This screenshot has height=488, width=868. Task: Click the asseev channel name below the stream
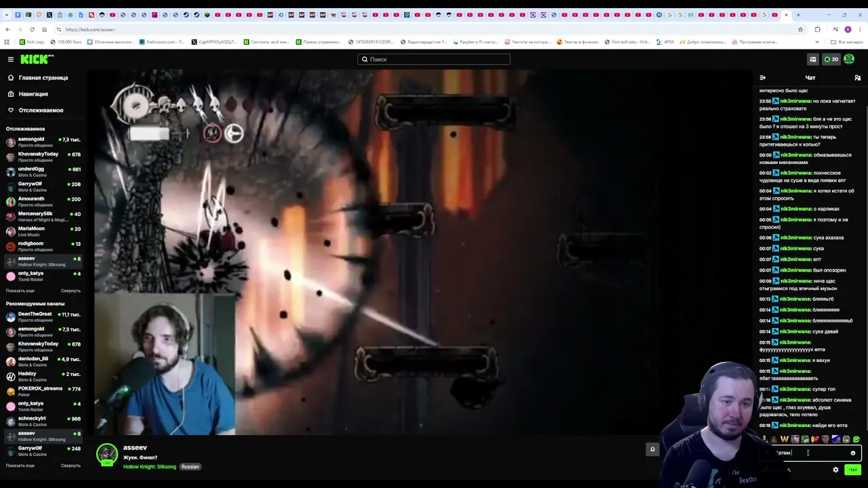pos(135,448)
